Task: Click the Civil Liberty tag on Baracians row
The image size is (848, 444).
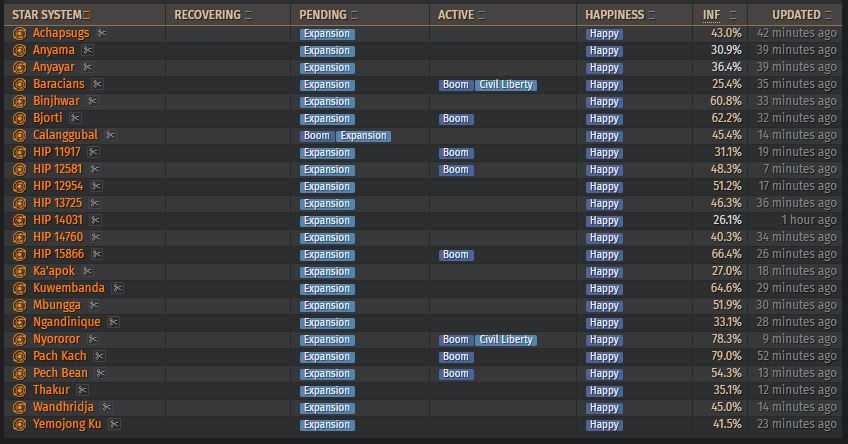Action: click(506, 85)
